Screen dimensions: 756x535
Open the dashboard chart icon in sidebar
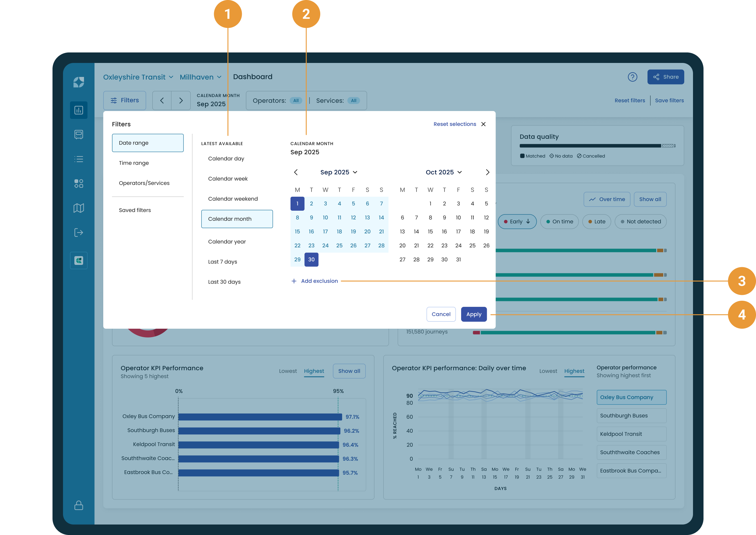point(78,110)
